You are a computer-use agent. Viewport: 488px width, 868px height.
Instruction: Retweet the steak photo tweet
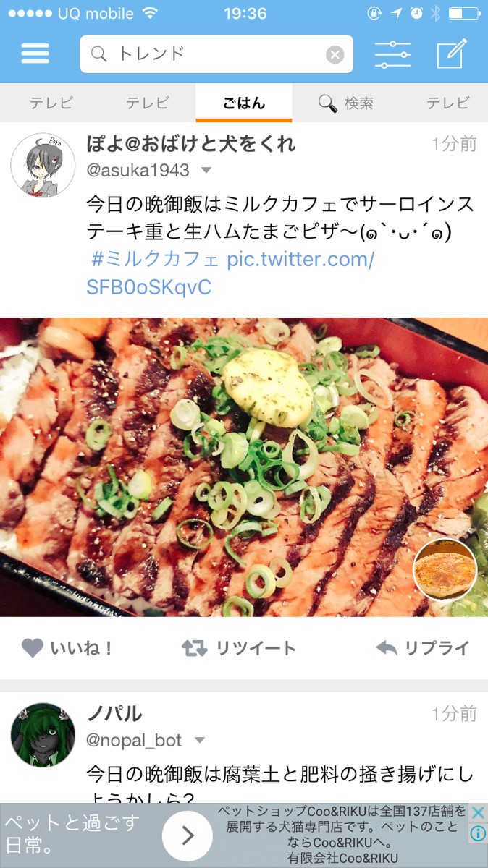[x=238, y=647]
